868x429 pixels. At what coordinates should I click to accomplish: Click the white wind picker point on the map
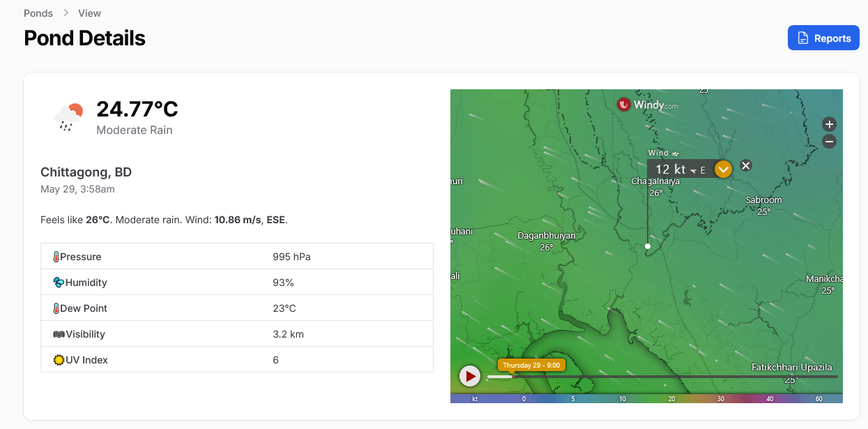click(648, 246)
